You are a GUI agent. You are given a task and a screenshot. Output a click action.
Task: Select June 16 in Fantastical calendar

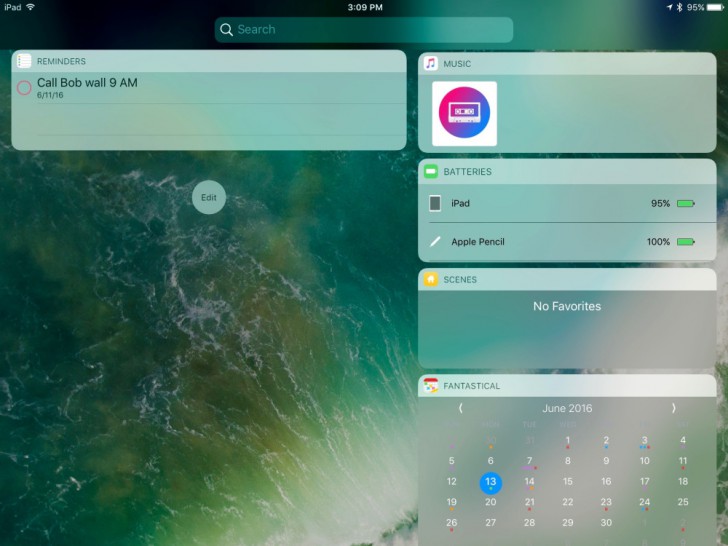click(x=606, y=481)
